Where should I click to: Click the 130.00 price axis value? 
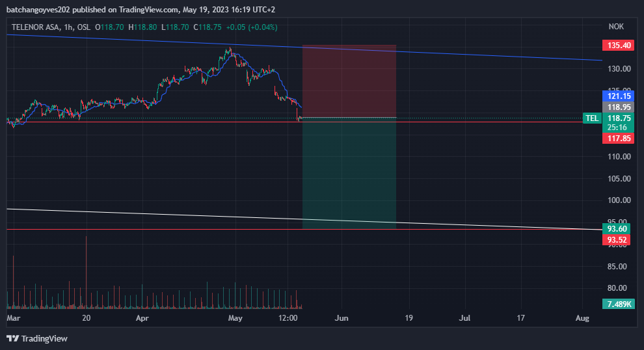(x=619, y=68)
